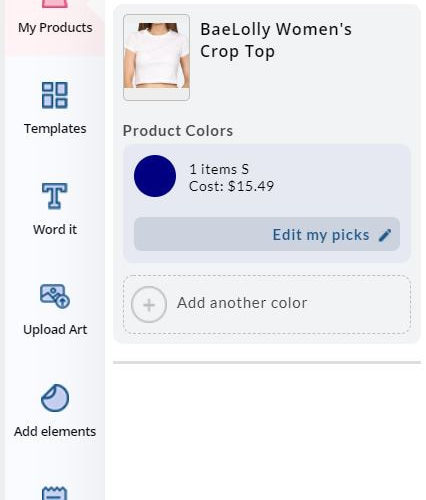
Task: Click the Edit my picks button
Action: (267, 234)
